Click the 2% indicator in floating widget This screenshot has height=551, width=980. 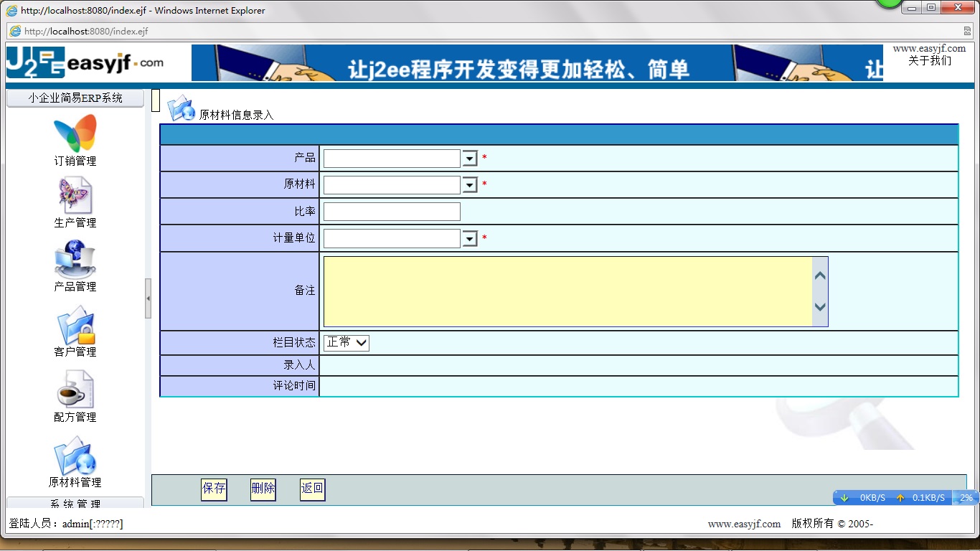point(966,498)
